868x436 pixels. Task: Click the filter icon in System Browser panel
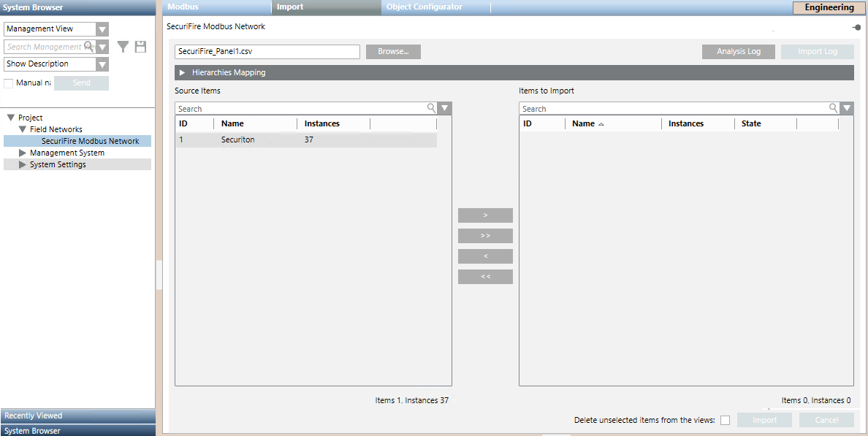point(122,46)
